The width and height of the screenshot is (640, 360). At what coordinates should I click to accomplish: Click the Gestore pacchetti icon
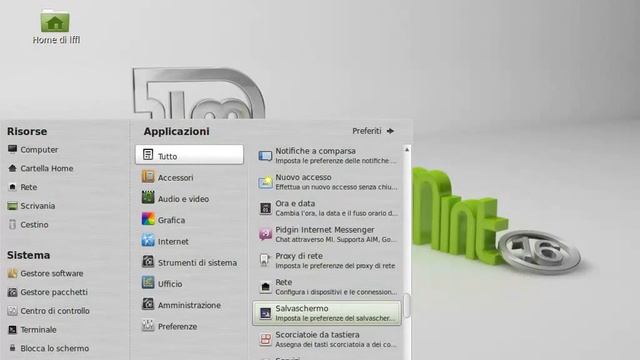pyautogui.click(x=12, y=292)
